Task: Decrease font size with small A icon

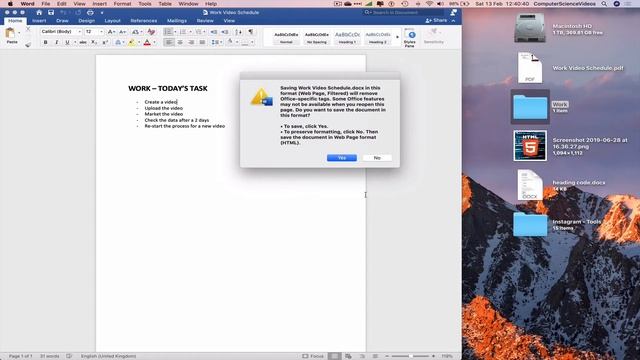Action: pyautogui.click(x=122, y=31)
